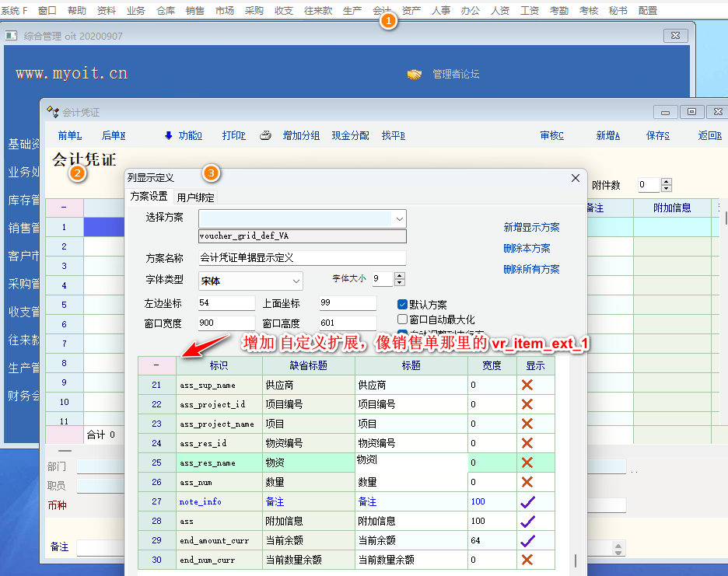
Task: Click the 新增显示方案 link
Action: pyautogui.click(x=531, y=228)
